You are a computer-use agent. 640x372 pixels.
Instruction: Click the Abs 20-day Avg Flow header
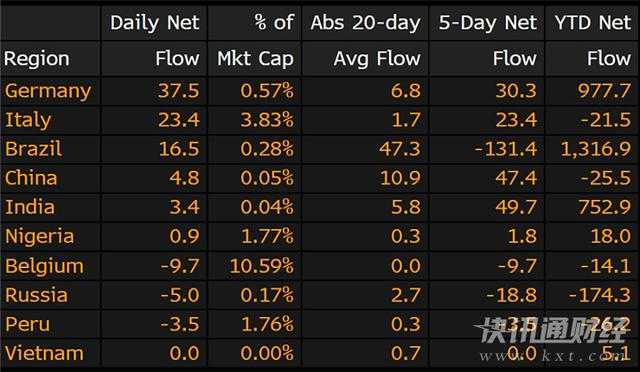[365, 40]
